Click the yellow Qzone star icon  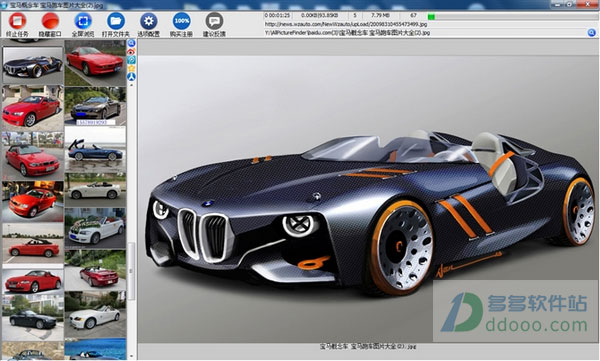131,68
